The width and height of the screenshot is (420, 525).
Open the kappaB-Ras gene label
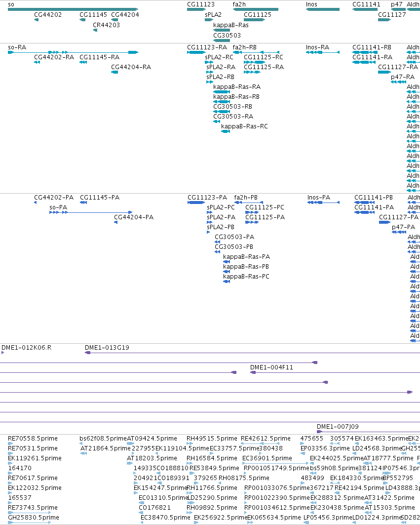[x=231, y=25]
